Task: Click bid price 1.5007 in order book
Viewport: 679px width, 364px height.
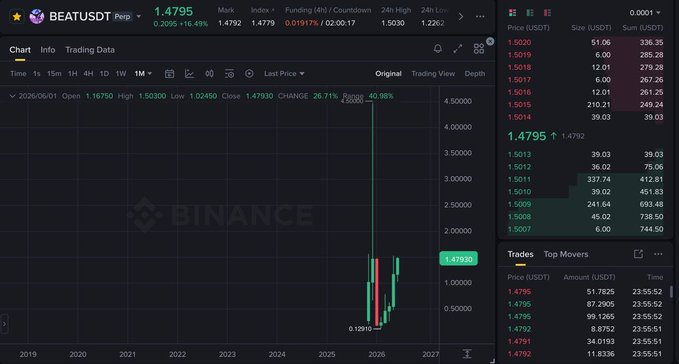Action: pyautogui.click(x=519, y=229)
